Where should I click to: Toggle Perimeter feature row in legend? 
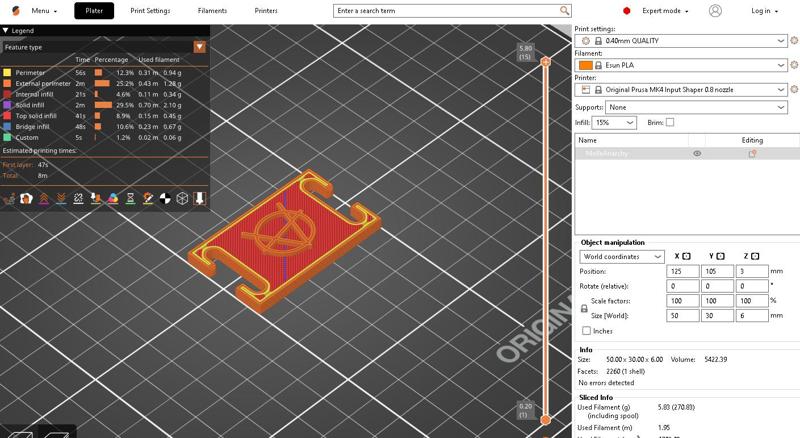104,72
